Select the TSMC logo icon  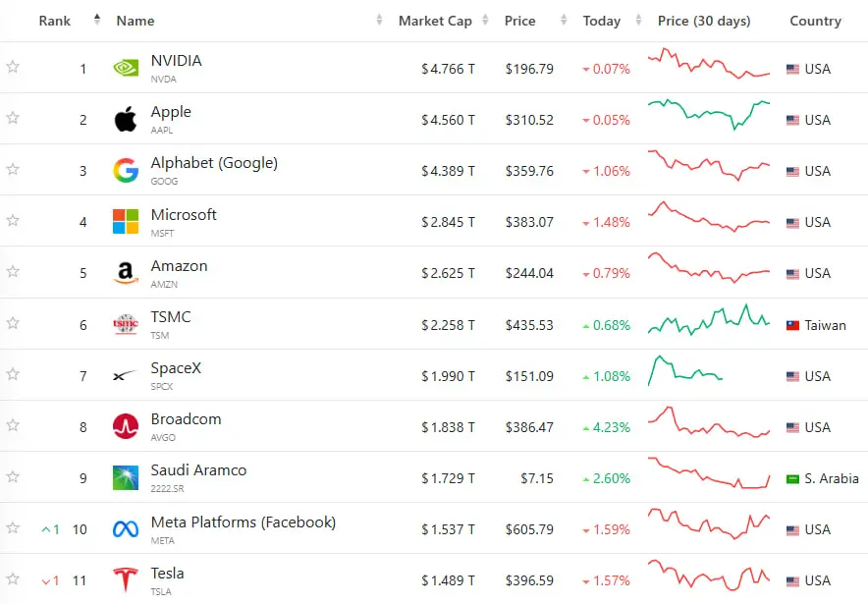pos(126,324)
